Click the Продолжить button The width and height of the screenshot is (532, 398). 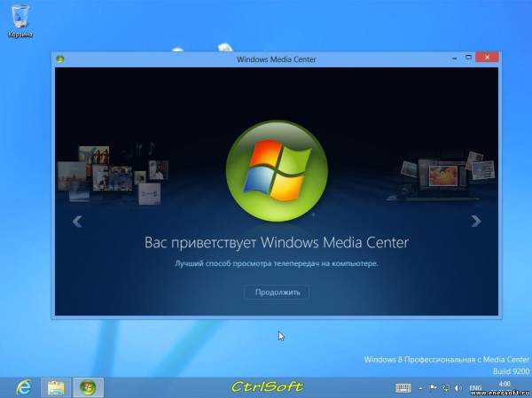277,293
